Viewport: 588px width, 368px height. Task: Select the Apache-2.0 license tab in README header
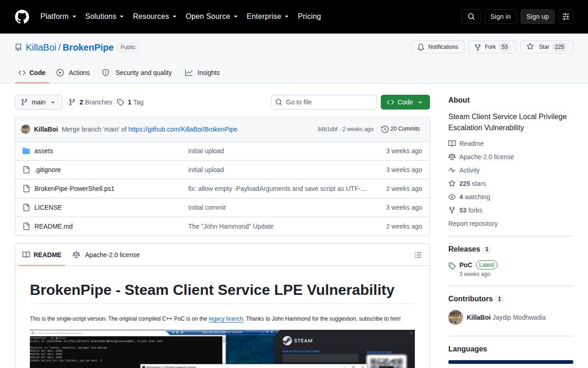(106, 255)
